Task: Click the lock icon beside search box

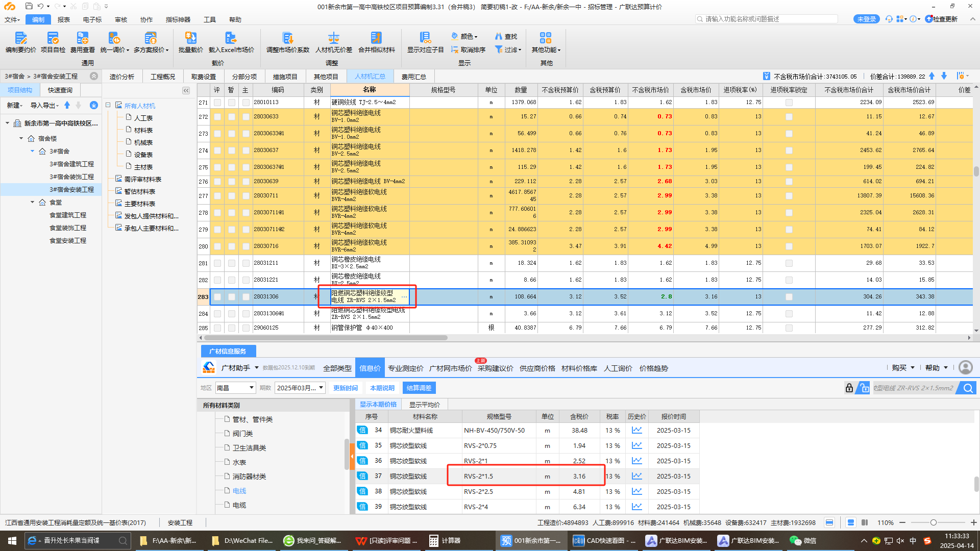Action: coord(849,388)
